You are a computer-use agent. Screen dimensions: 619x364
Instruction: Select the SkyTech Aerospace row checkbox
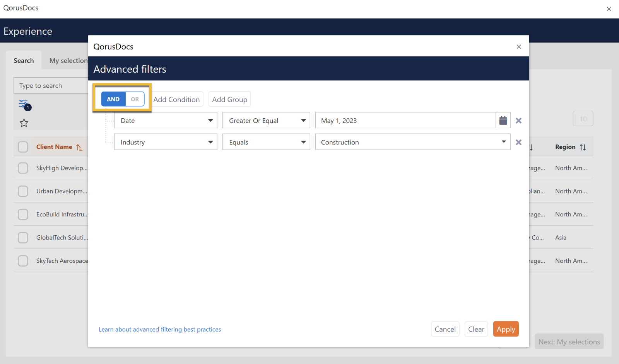pyautogui.click(x=23, y=261)
